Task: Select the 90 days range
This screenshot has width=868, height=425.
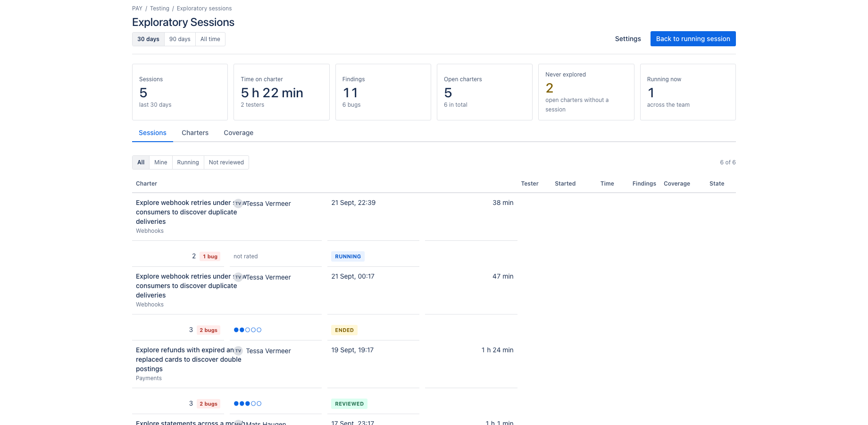Action: (x=180, y=39)
